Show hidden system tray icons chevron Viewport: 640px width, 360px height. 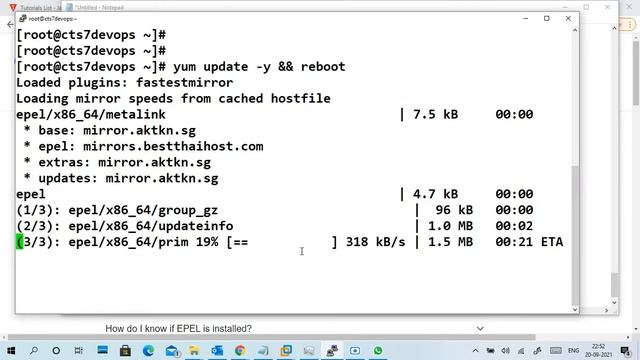click(476, 351)
